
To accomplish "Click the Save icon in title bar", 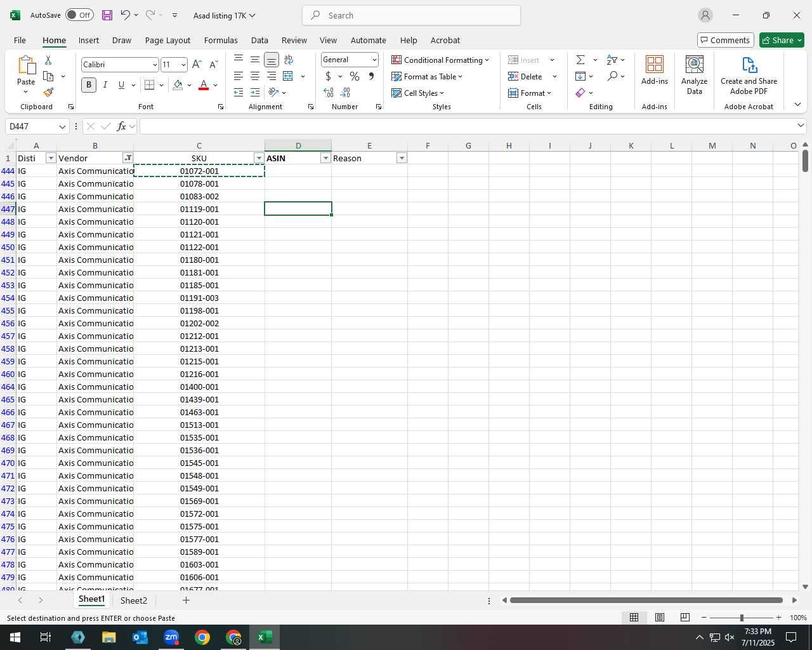I will click(107, 15).
